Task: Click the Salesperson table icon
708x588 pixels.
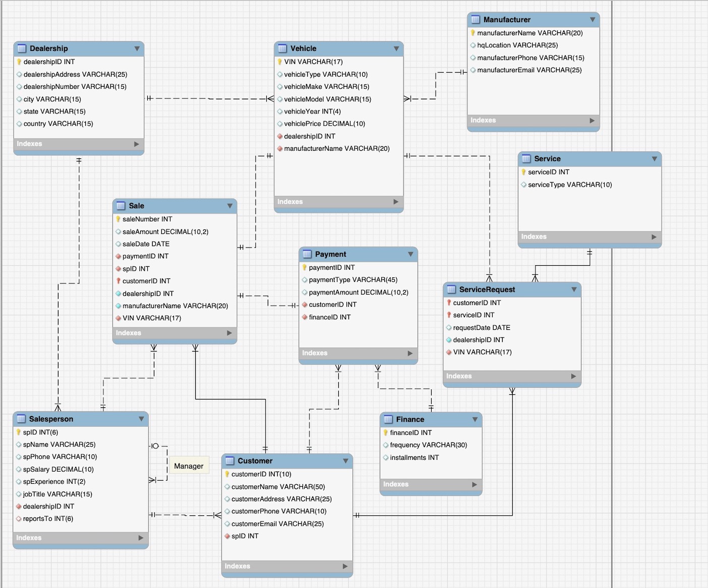Action: [x=21, y=419]
